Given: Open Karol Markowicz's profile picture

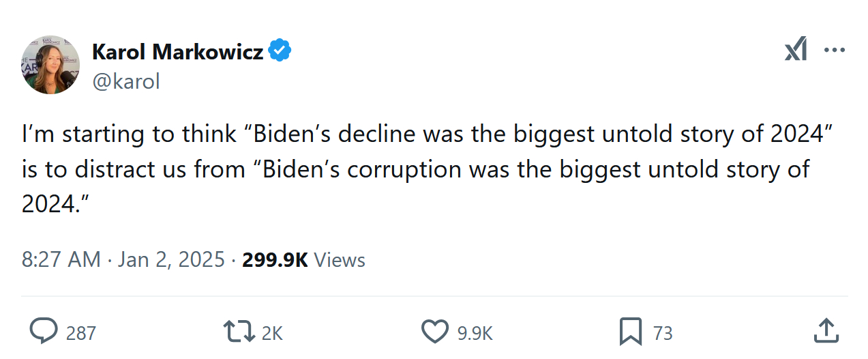Looking at the screenshot, I should (x=50, y=65).
